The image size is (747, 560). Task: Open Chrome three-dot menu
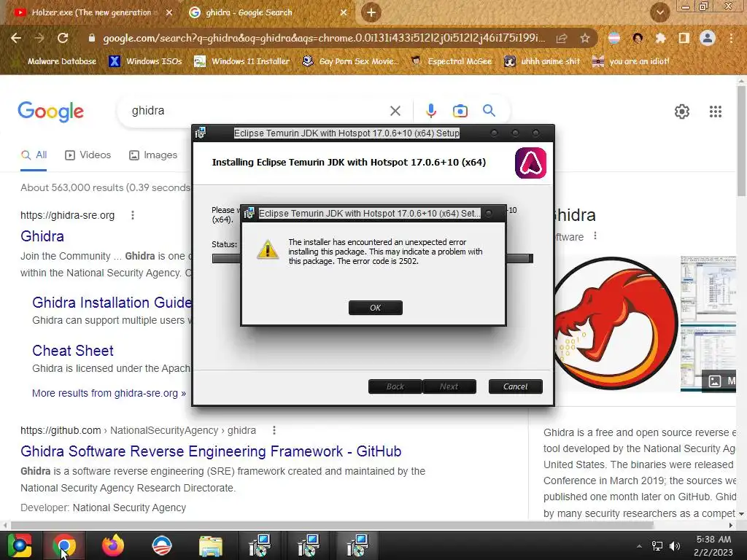(731, 38)
